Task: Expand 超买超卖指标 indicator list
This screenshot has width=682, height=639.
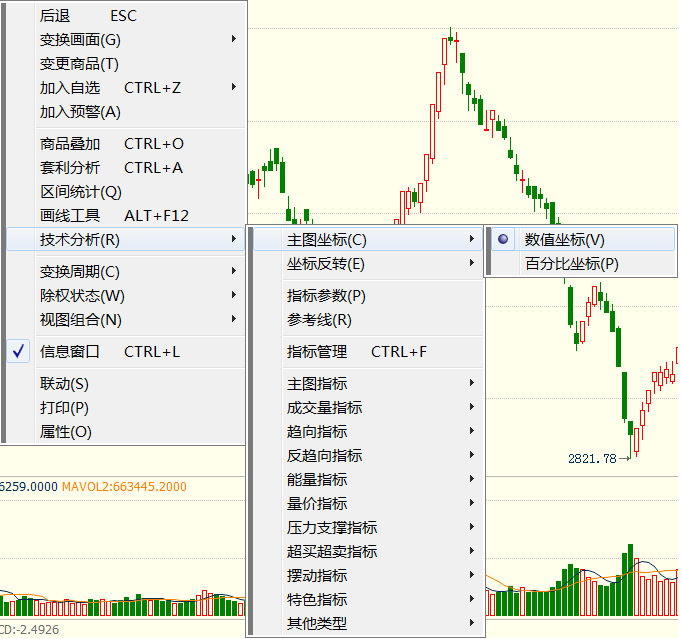Action: 332,552
